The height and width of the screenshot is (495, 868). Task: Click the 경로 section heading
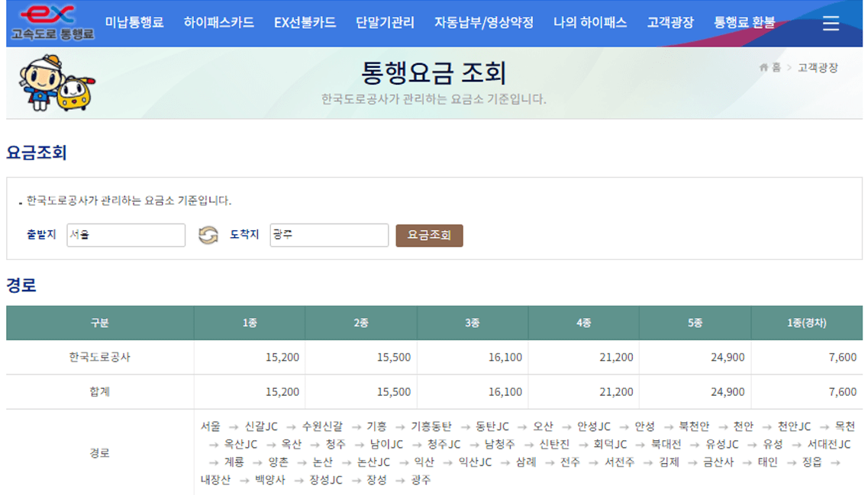pyautogui.click(x=21, y=284)
